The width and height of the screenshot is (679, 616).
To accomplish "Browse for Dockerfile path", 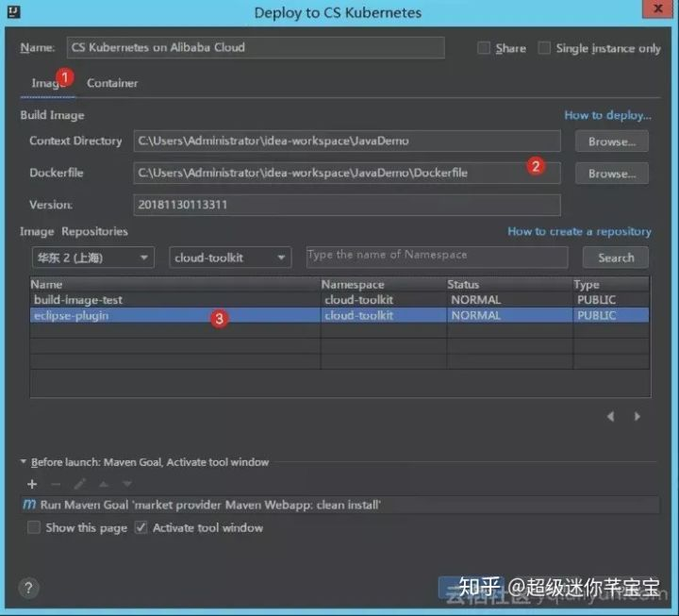I will coord(612,174).
